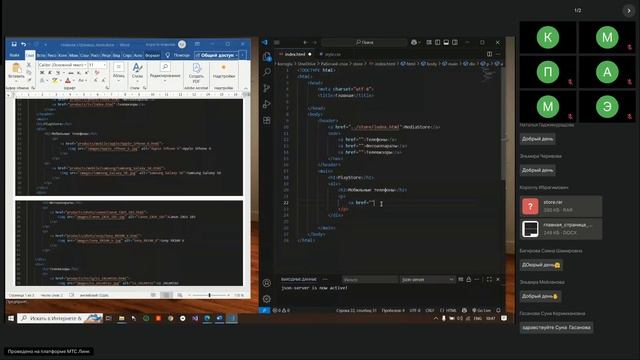Open the VS Code hamburger menu
The height and width of the screenshot is (360, 640).
point(277,42)
